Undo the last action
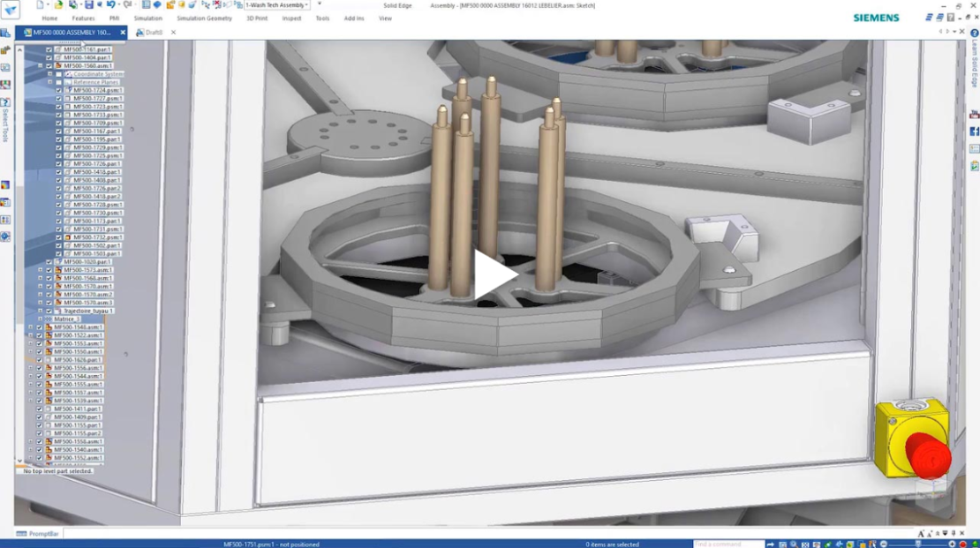The image size is (980, 548). coord(112,5)
